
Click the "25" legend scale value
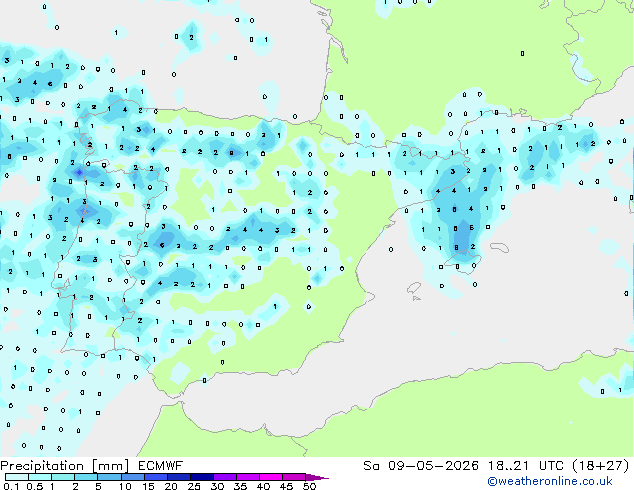[194, 486]
